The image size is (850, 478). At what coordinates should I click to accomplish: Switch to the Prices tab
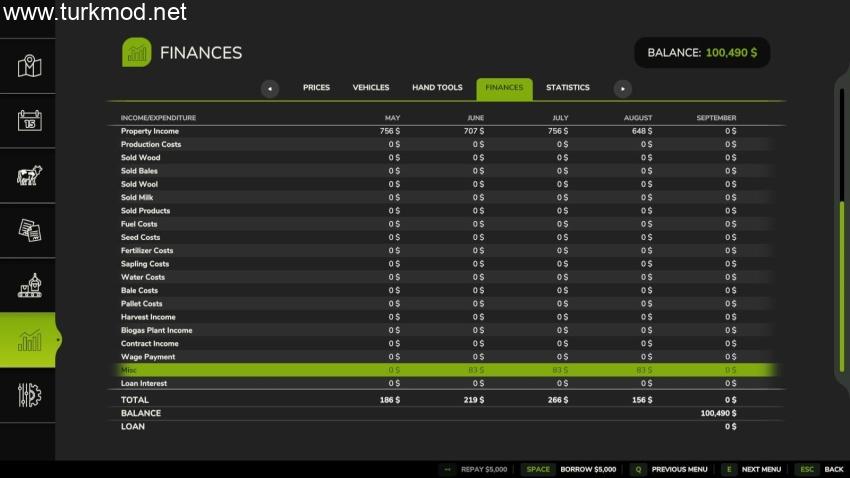[x=316, y=87]
